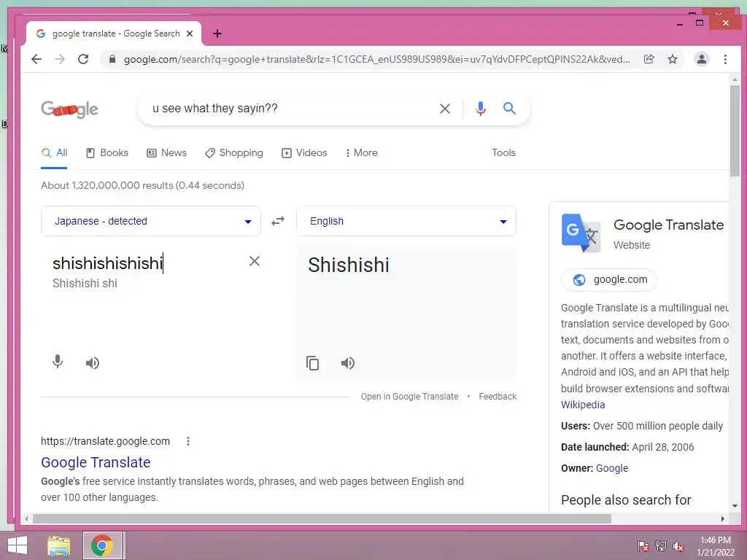
Task: Expand the More search options
Action: (362, 153)
